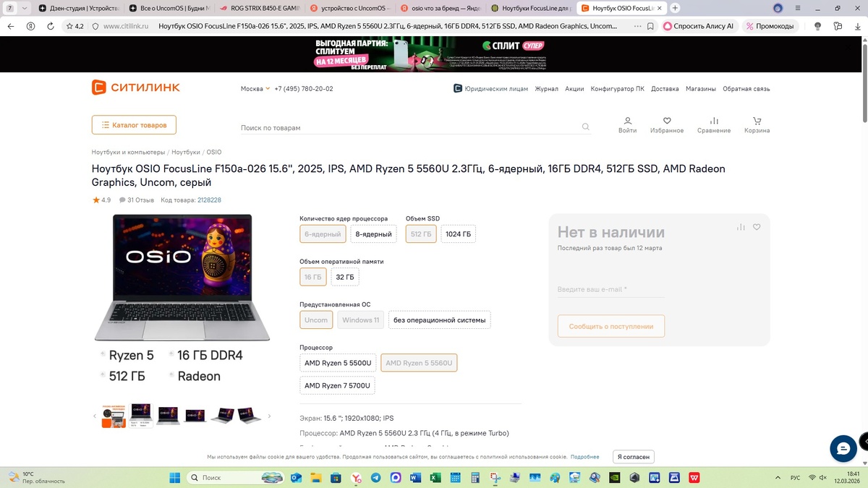Select the 8-ядерный option
The height and width of the screenshot is (488, 868).
(373, 234)
